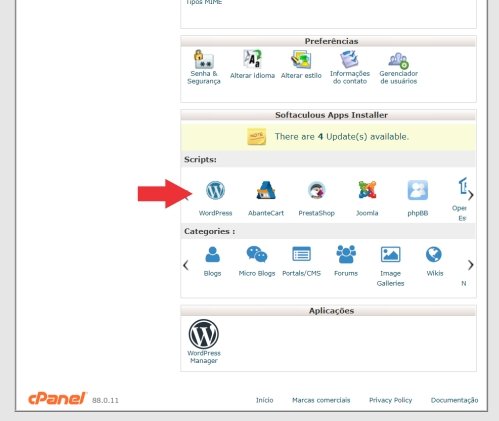Open the WordPress script installer icon
Viewport: 499px width, 421px height.
[215, 190]
